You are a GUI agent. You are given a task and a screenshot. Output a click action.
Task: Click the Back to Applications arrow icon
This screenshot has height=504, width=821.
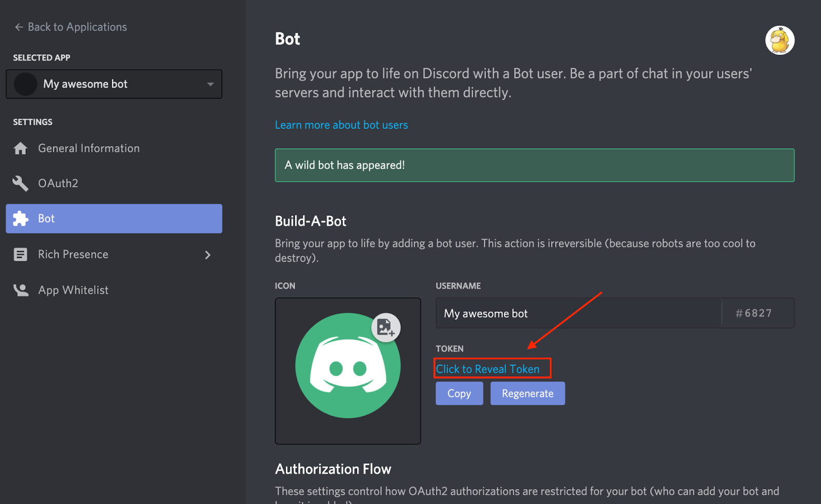pyautogui.click(x=19, y=27)
